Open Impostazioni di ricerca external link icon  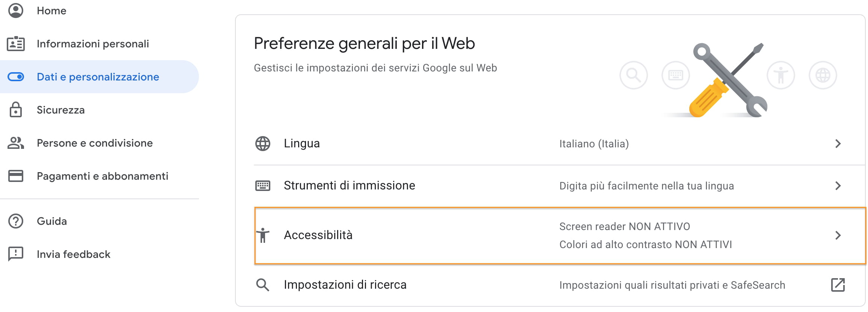(x=838, y=285)
